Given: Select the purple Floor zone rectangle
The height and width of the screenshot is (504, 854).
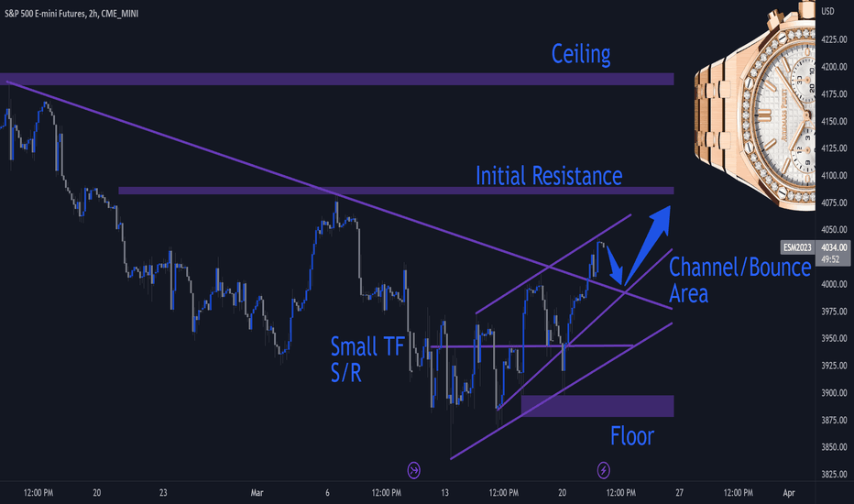Looking at the screenshot, I should tap(597, 406).
